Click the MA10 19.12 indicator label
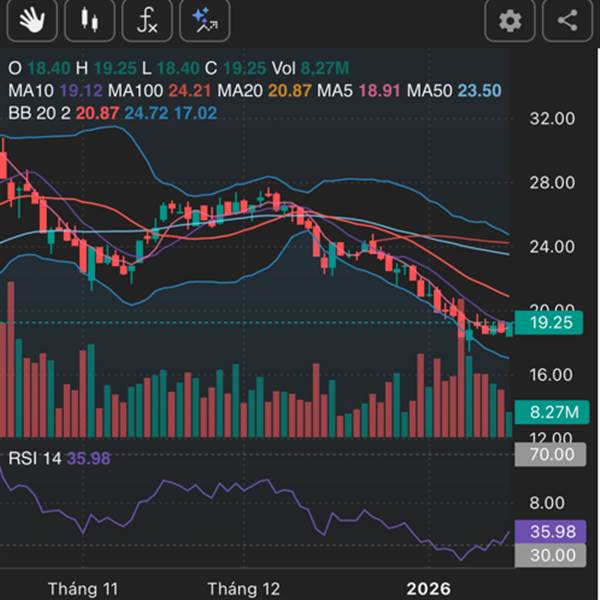 click(55, 91)
